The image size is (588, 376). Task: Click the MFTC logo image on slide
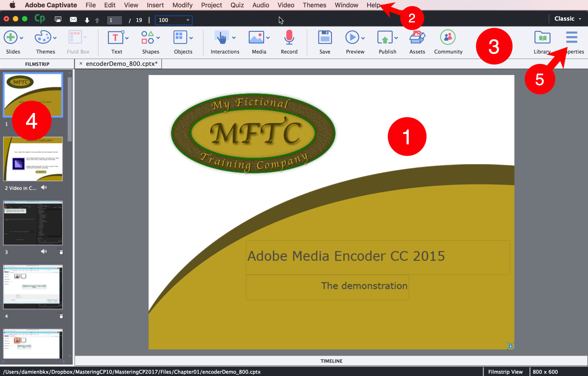[253, 133]
